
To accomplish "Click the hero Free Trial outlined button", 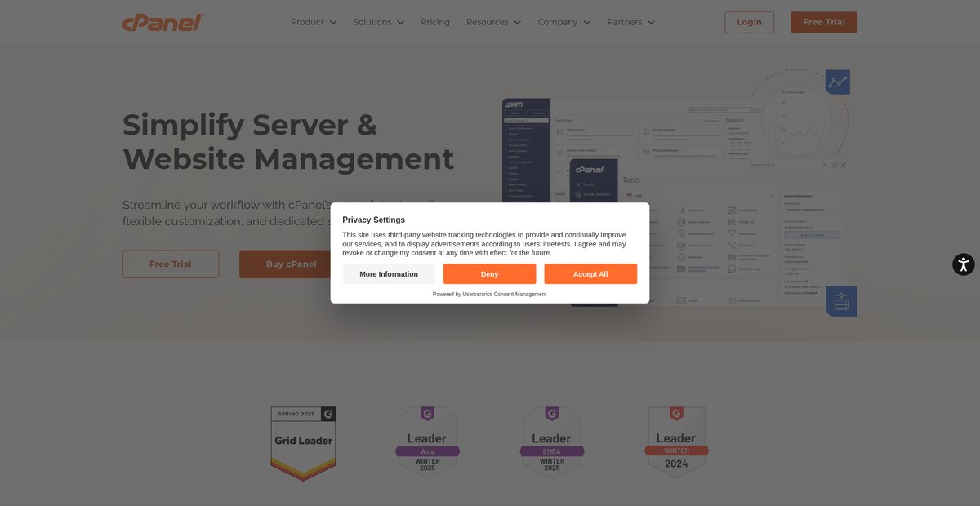I will 171,264.
